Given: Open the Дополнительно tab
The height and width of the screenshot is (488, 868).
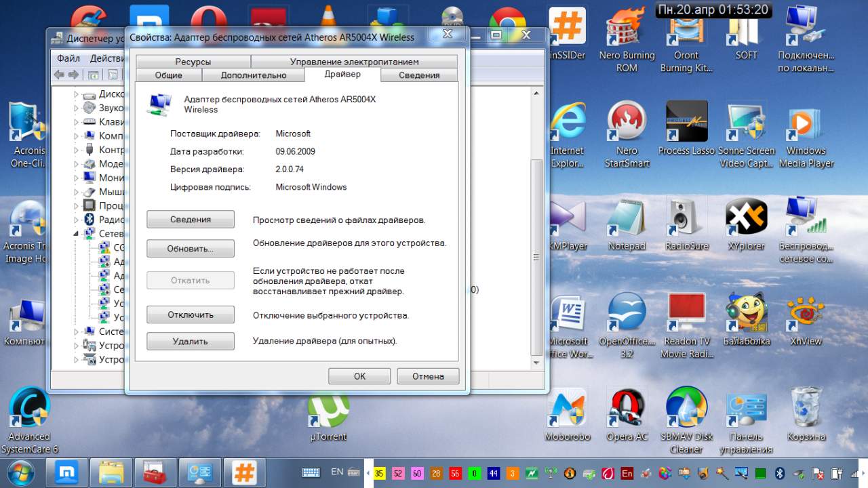Looking at the screenshot, I should (x=254, y=75).
